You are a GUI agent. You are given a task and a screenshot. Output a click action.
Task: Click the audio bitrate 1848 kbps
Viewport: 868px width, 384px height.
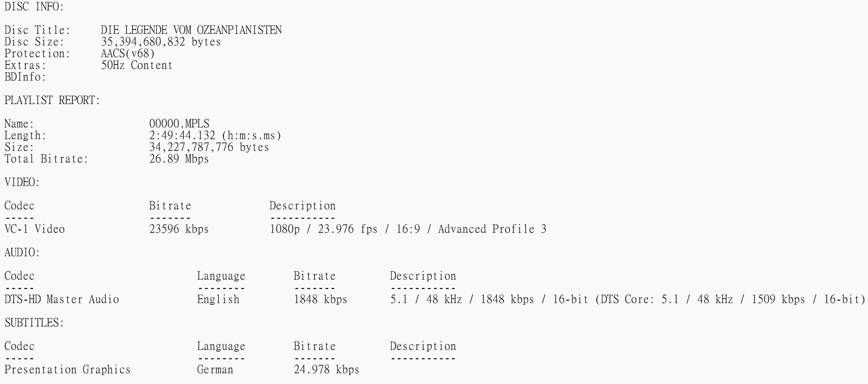[x=321, y=299]
